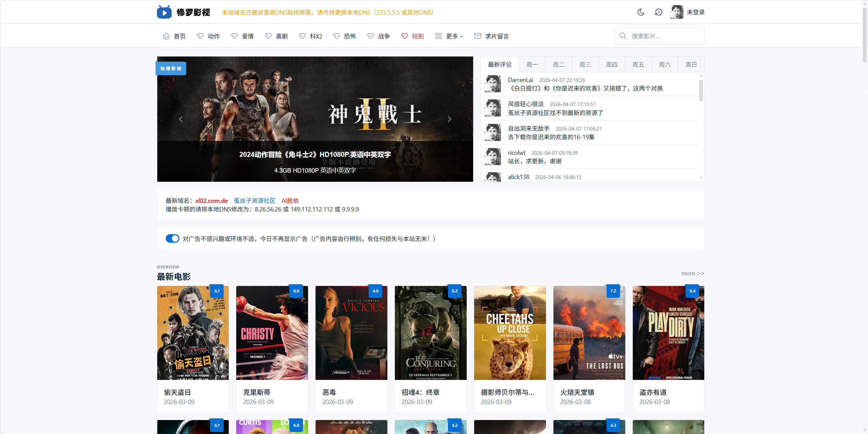Click the blue play logo of 修罗影视
The width and height of the screenshot is (868, 434).
[164, 12]
